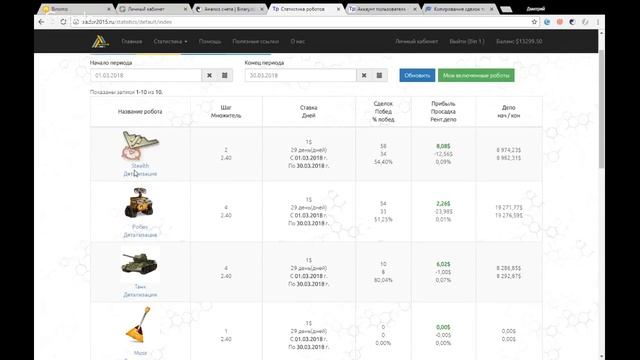Click the Chrome user name Дмитрий
The height and width of the screenshot is (360, 640).
click(x=536, y=9)
